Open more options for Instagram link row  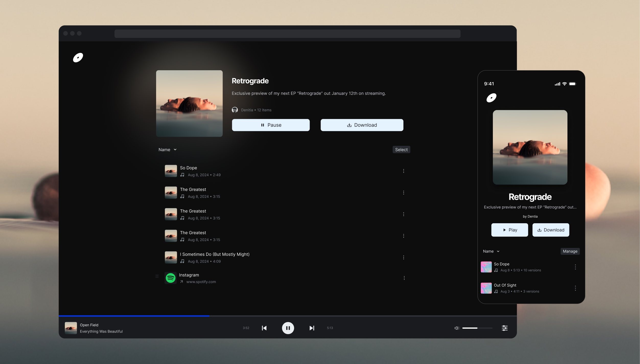tap(404, 278)
